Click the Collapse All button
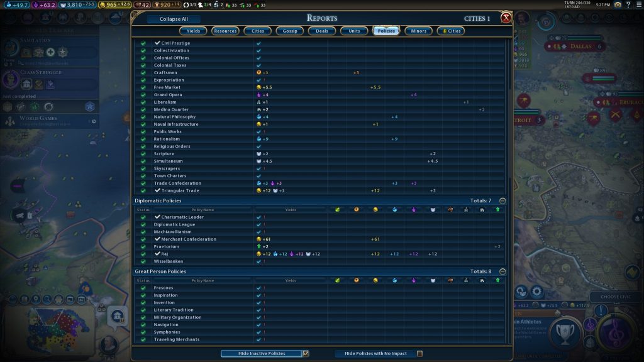The width and height of the screenshot is (644, 362). coord(173,19)
